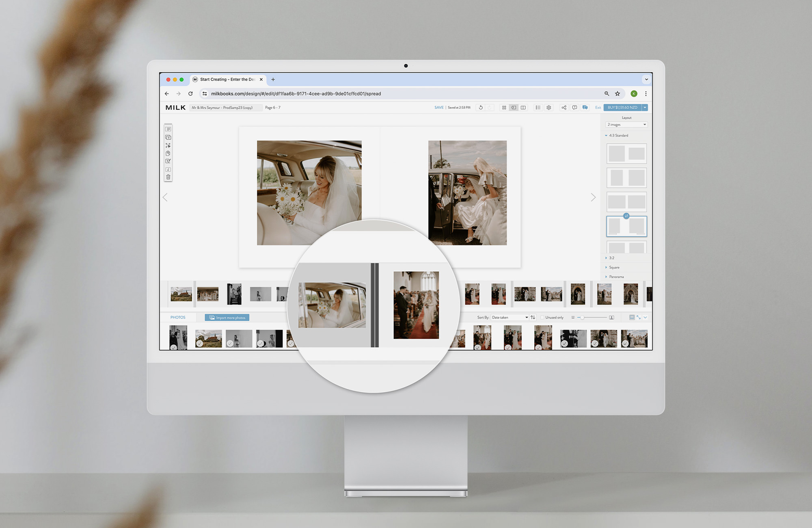Viewport: 812px width, 528px height.
Task: Select the add image box tool
Action: [x=168, y=137]
